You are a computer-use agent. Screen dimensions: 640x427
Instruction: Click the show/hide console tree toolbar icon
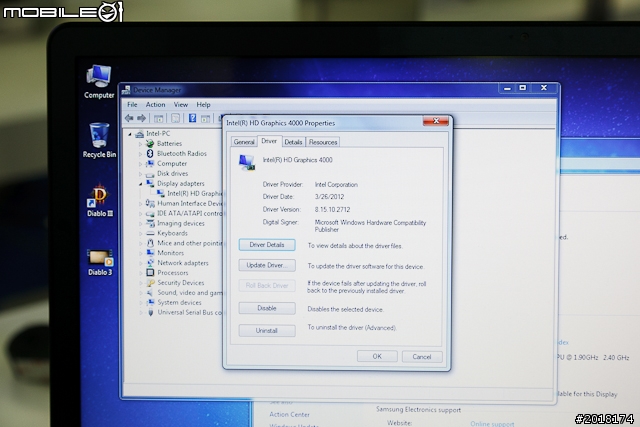click(158, 118)
